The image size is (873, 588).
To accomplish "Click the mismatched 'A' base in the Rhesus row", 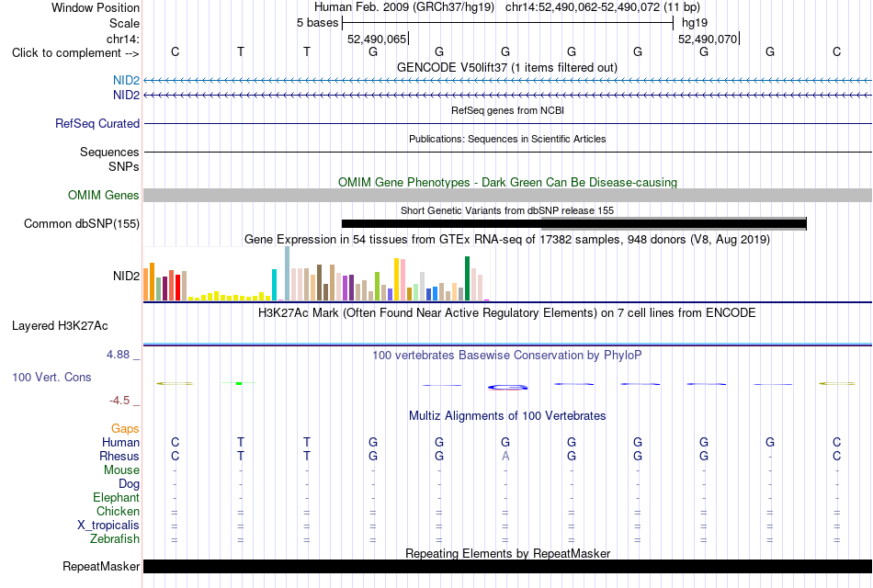I will click(505, 456).
